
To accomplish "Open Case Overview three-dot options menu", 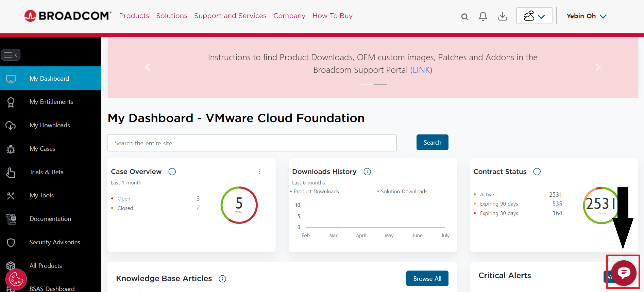I will click(259, 172).
